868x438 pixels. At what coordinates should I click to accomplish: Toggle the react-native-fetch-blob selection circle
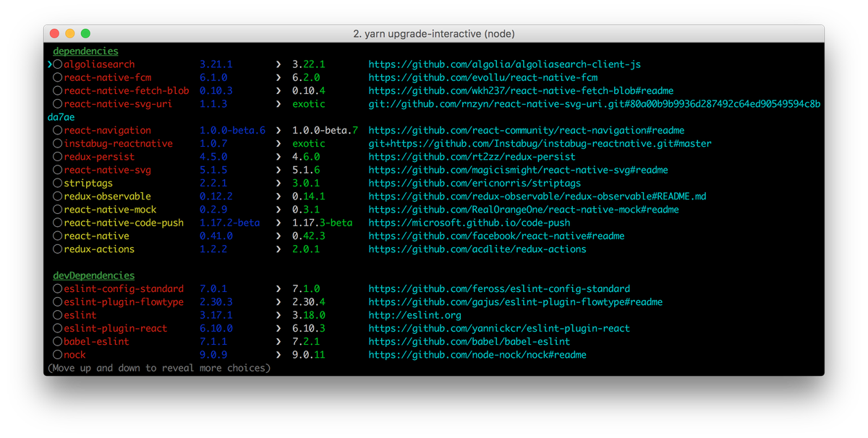(58, 91)
